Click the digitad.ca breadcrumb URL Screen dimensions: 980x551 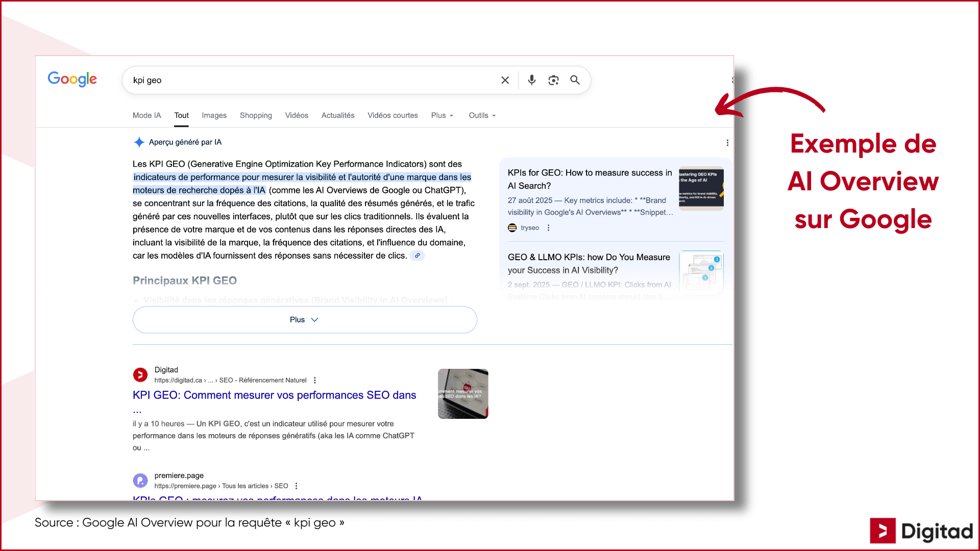(x=230, y=381)
